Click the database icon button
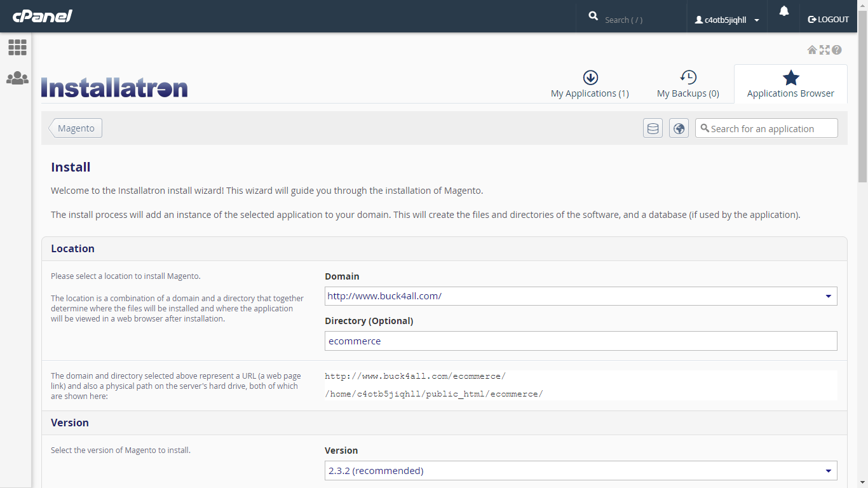 point(653,128)
